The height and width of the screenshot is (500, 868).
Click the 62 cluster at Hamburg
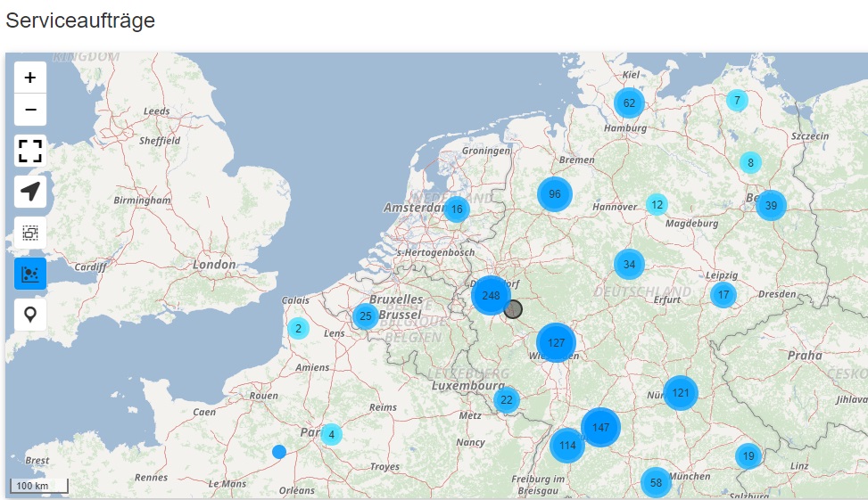coord(629,102)
